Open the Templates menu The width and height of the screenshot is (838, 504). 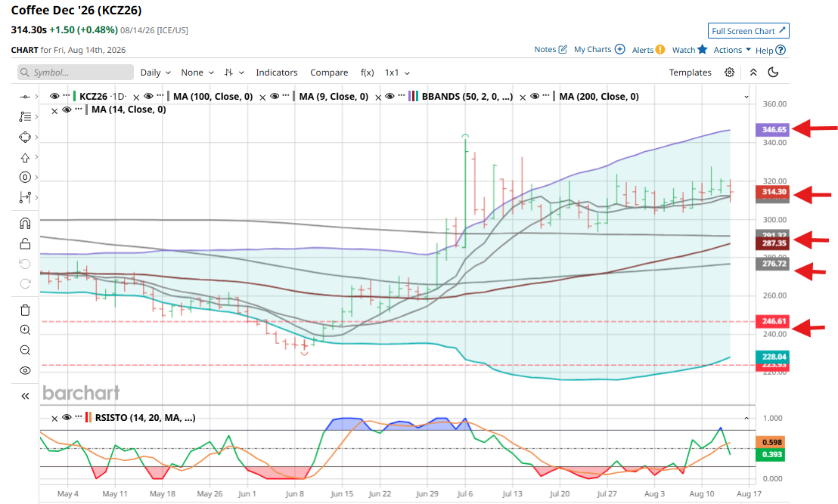690,73
